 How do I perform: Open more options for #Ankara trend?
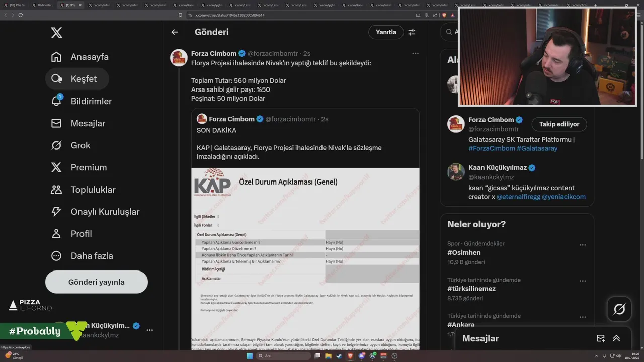pyautogui.click(x=582, y=317)
